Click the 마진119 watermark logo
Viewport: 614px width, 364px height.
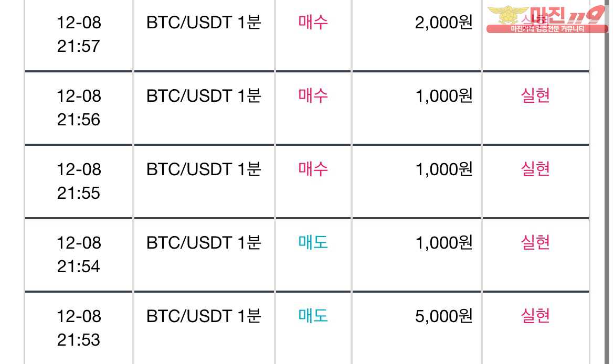(x=547, y=19)
